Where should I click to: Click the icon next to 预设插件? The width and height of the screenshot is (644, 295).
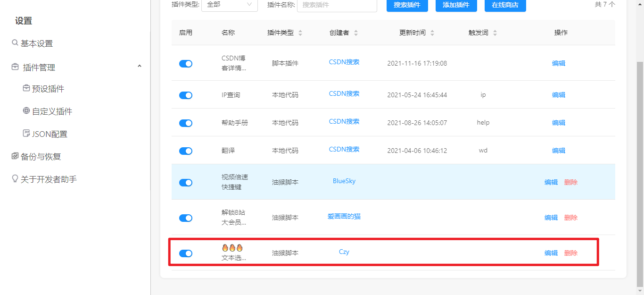point(26,88)
